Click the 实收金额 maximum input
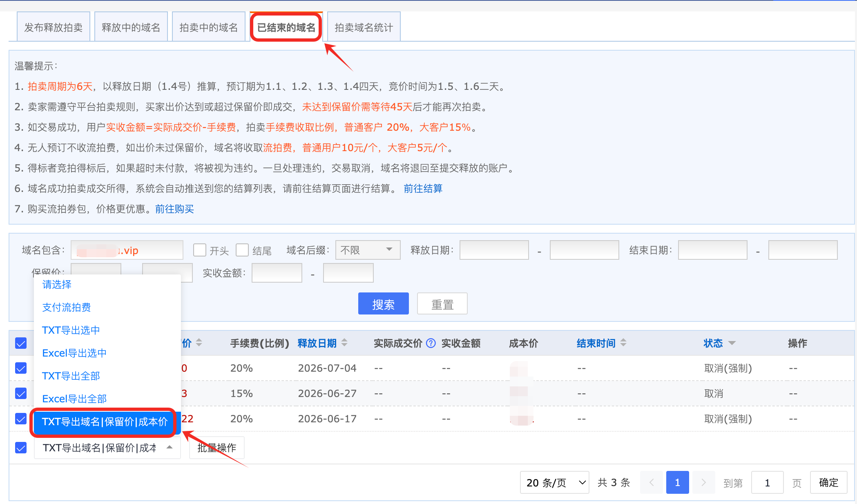The image size is (857, 504). point(348,273)
